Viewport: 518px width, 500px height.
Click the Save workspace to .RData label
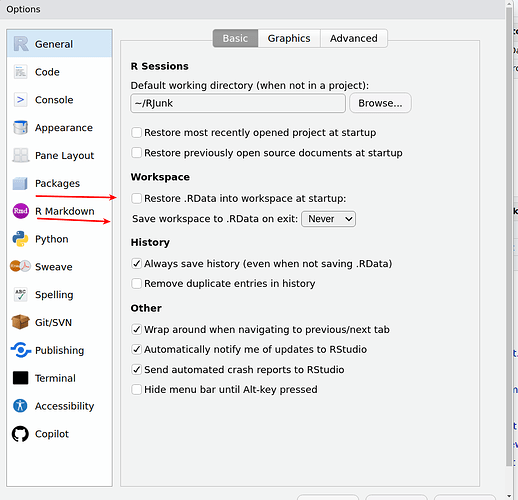click(215, 219)
